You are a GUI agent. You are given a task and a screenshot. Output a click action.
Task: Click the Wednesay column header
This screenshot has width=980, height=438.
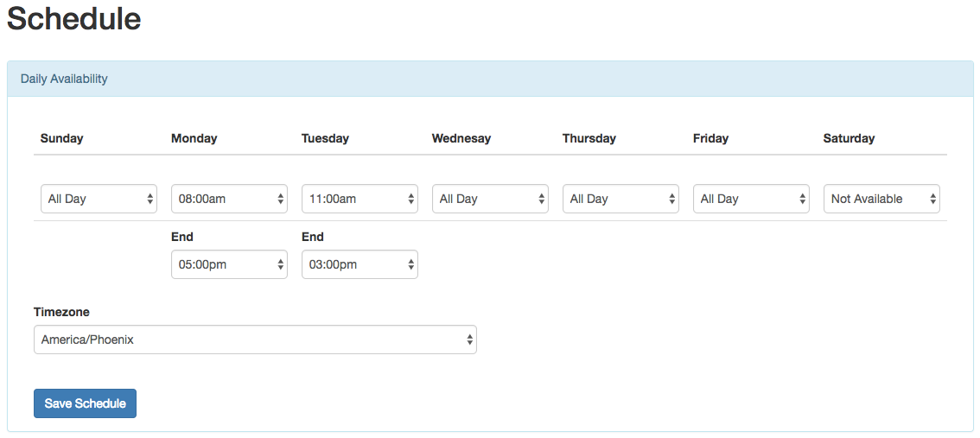461,139
